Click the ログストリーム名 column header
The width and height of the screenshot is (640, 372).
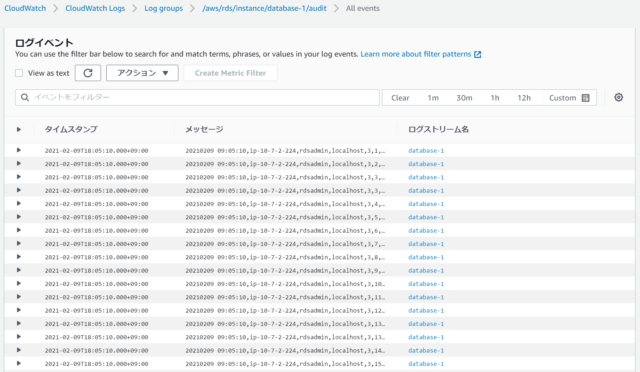click(438, 129)
